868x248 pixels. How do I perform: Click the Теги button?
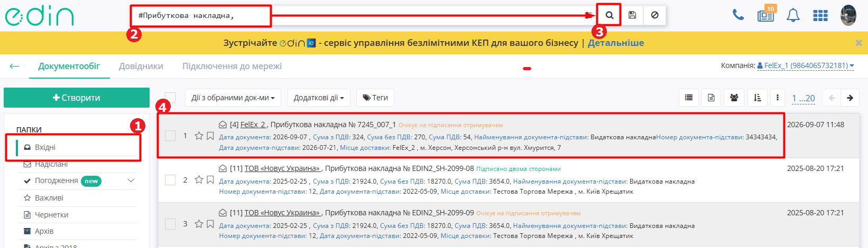point(376,98)
